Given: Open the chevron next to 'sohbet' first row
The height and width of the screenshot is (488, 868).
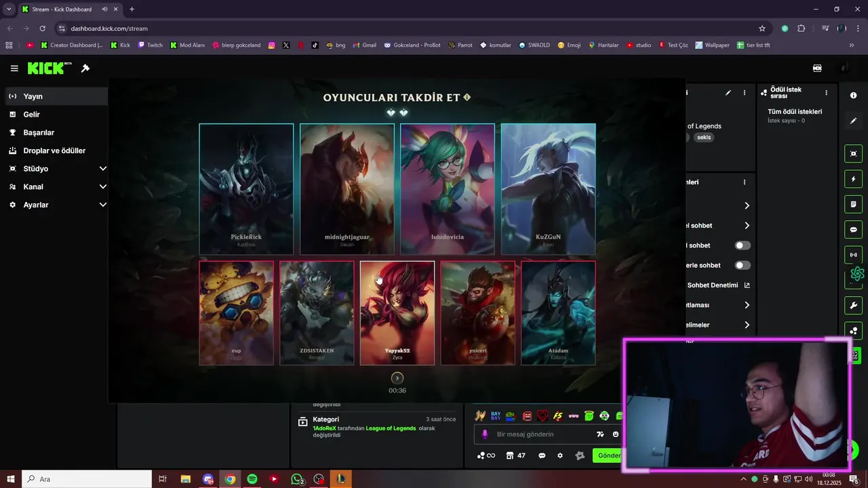Looking at the screenshot, I should pos(747,226).
